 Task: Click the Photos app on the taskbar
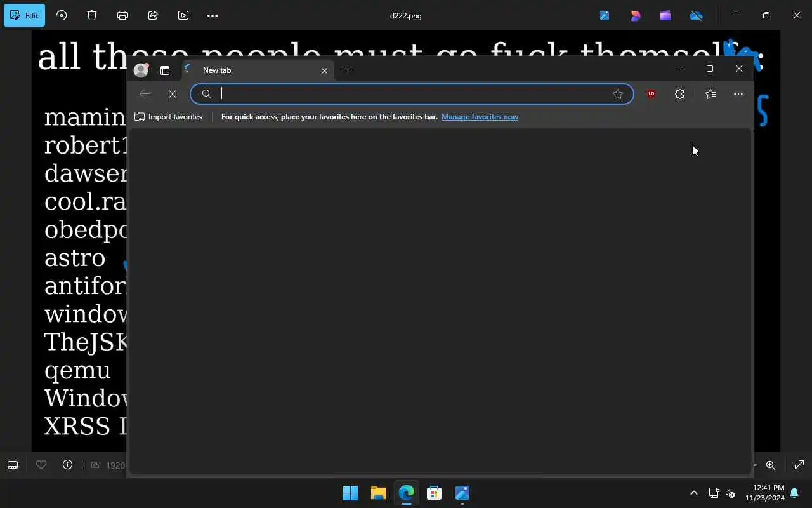point(462,493)
